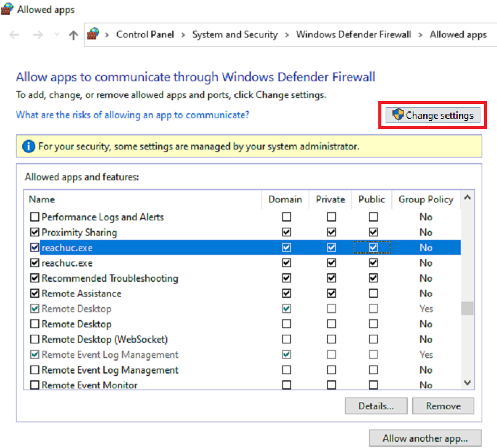Uncheck the Proximity Sharing name checkbox

34,232
